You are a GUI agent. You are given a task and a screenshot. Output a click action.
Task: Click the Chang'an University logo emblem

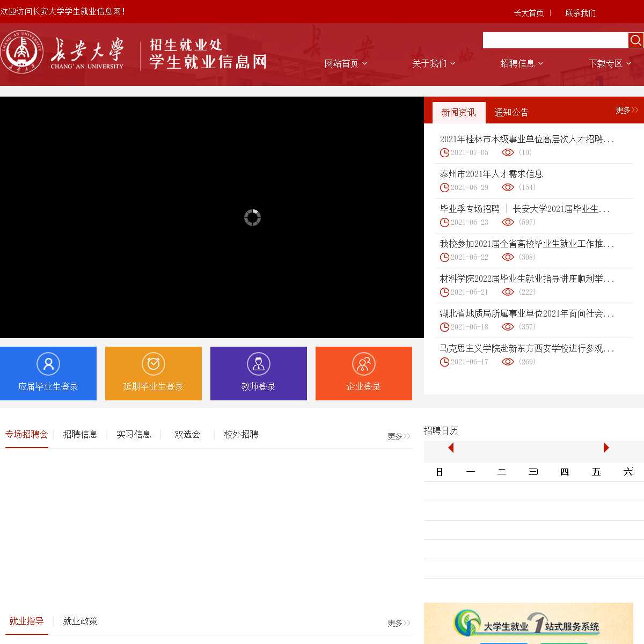[x=21, y=52]
